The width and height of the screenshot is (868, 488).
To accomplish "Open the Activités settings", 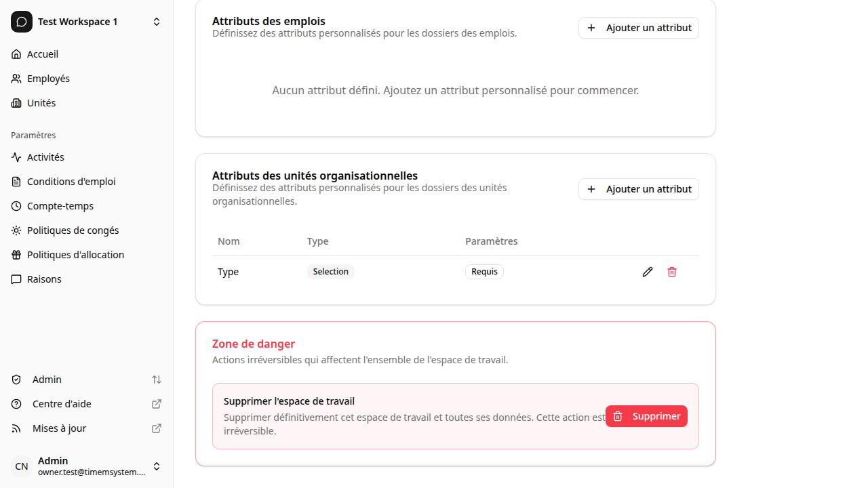I will (45, 157).
